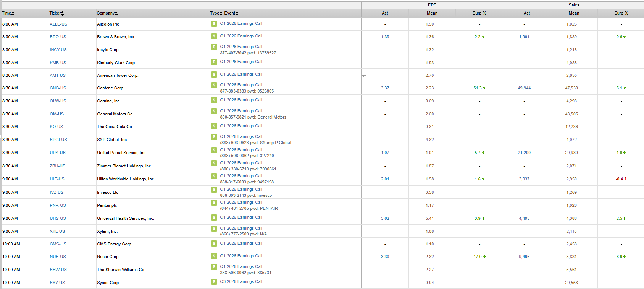Click the dollar icon in Coca-Cola row
The image size is (644, 289).
pos(214,126)
